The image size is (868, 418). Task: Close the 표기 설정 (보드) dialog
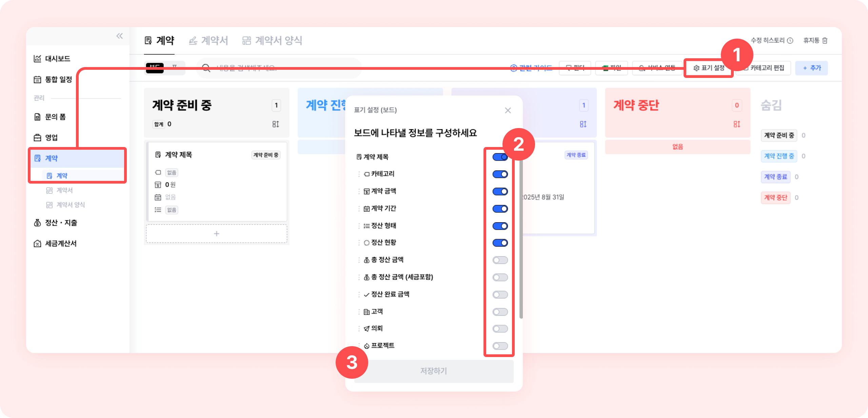(x=508, y=110)
